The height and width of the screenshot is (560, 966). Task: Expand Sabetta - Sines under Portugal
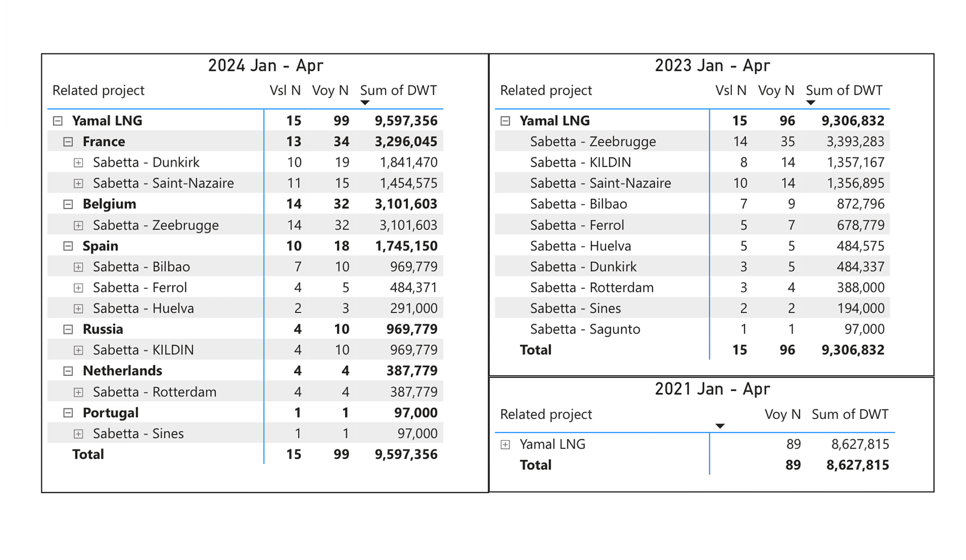coord(79,433)
